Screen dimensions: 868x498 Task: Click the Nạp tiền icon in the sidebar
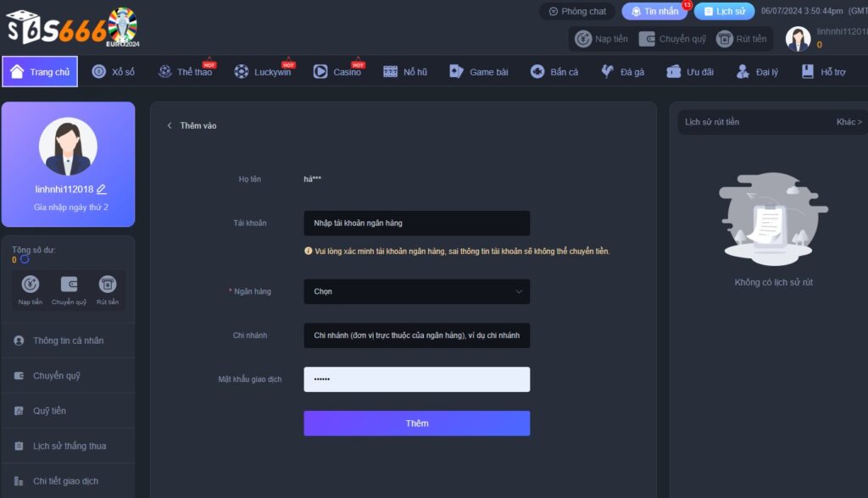(x=31, y=285)
